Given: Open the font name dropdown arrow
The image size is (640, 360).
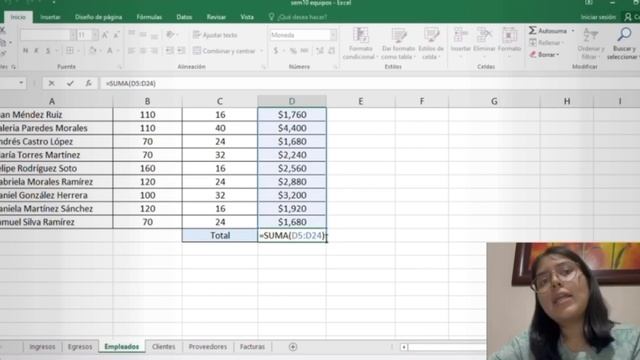Looking at the screenshot, I should [x=73, y=35].
